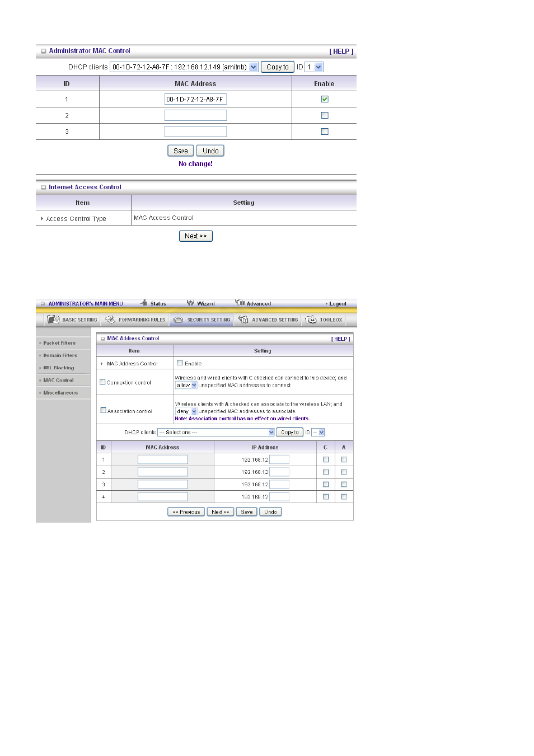
Task: Open the 'Select one' DHCP clients dropdown
Action: (x=216, y=433)
